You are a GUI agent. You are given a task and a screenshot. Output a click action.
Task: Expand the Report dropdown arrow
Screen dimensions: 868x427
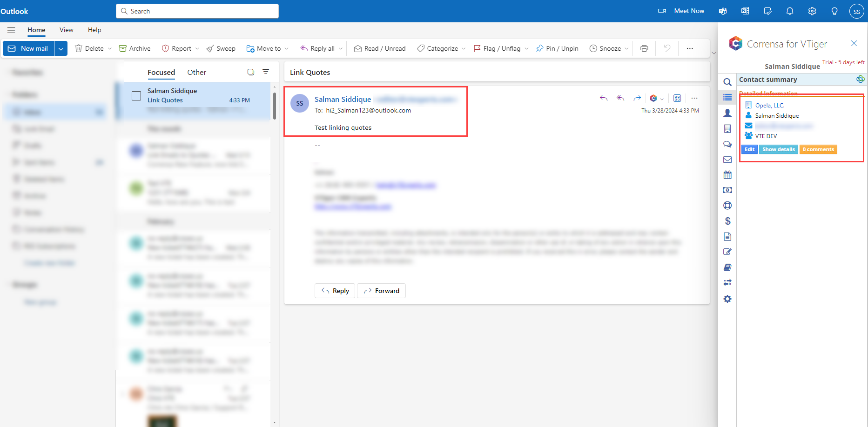click(197, 48)
